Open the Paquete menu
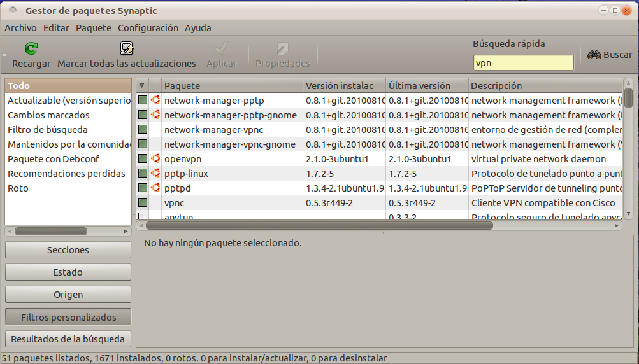The image size is (639, 364). click(x=93, y=28)
